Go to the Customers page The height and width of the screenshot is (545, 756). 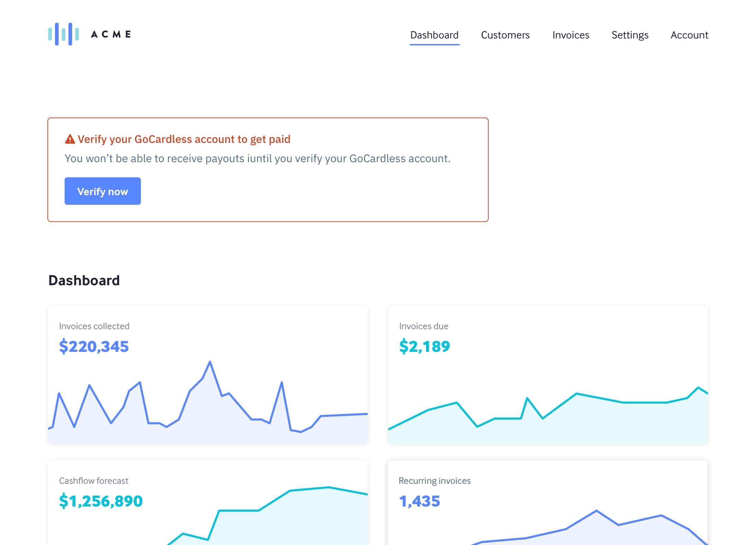tap(505, 35)
